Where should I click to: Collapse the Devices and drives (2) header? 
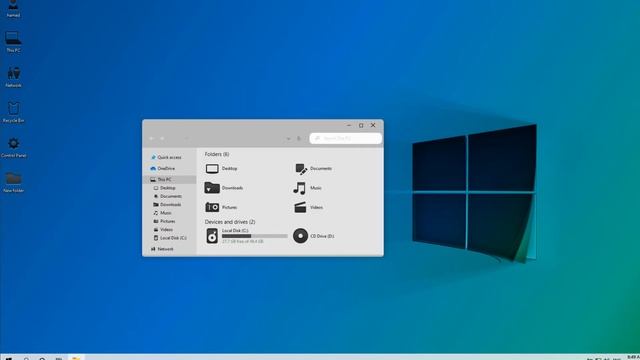230,222
